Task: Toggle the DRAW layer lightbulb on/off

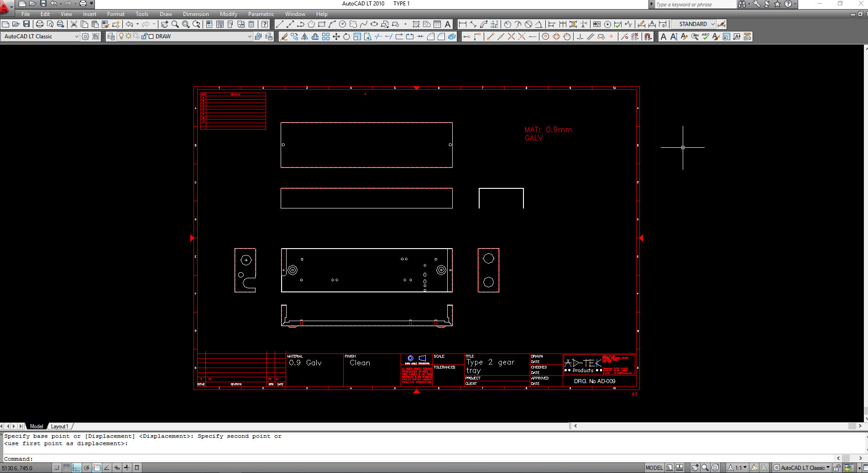Action: 121,36
